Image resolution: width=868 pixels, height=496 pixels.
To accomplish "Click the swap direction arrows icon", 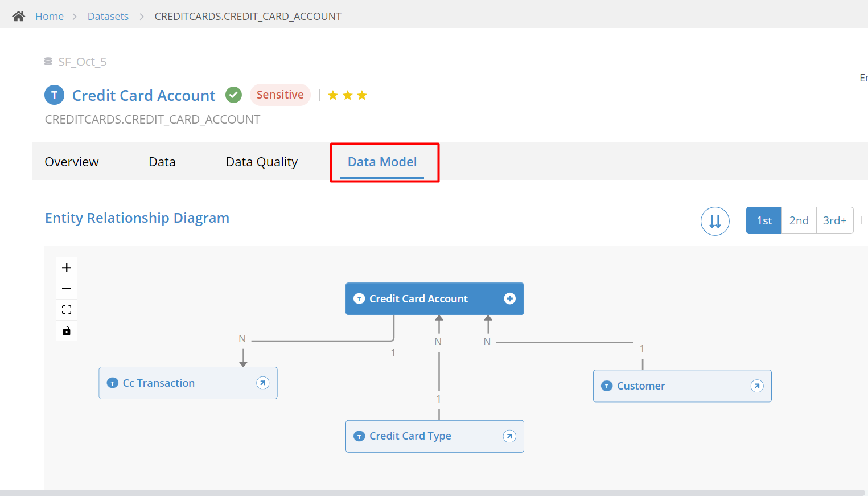I will 715,221.
